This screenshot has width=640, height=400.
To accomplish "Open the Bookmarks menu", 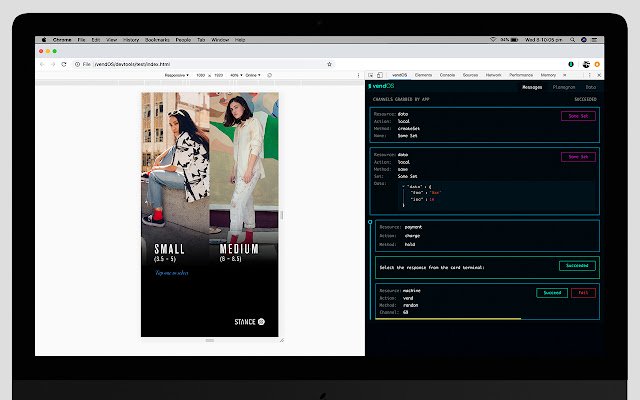I will (x=157, y=40).
